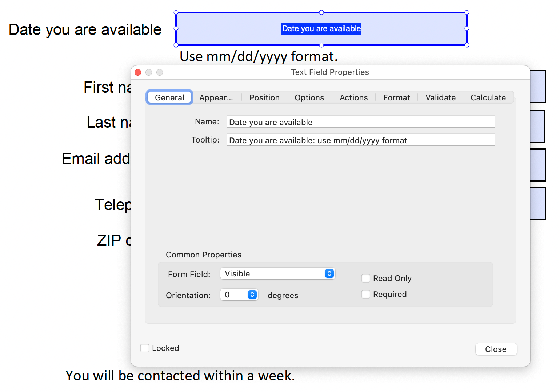This screenshot has height=392, width=560.
Task: Switch to the Calculate tab
Action: tap(488, 97)
